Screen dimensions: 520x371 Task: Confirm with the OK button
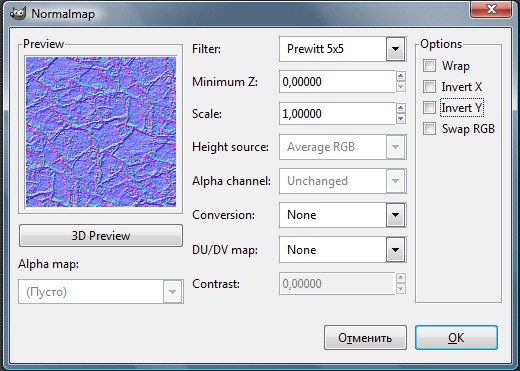point(456,338)
